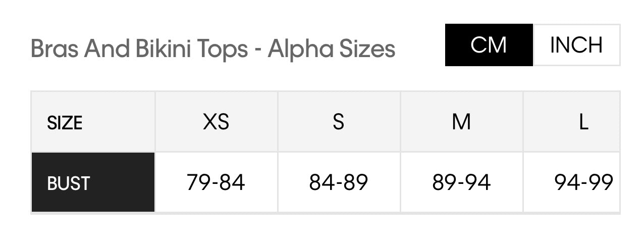Click the word "Bras" in the heading
Image resolution: width=644 pixels, height=239 pixels.
pos(55,49)
